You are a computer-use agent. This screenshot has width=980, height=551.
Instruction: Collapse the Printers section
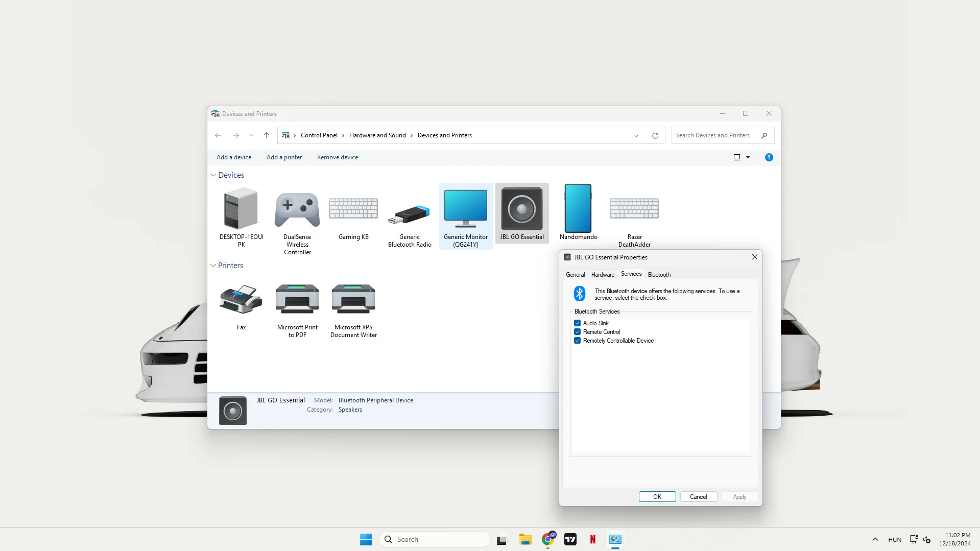click(x=213, y=266)
